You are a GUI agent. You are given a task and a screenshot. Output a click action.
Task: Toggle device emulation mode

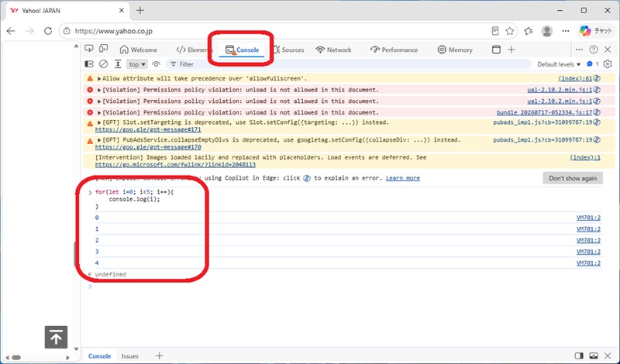tap(103, 49)
